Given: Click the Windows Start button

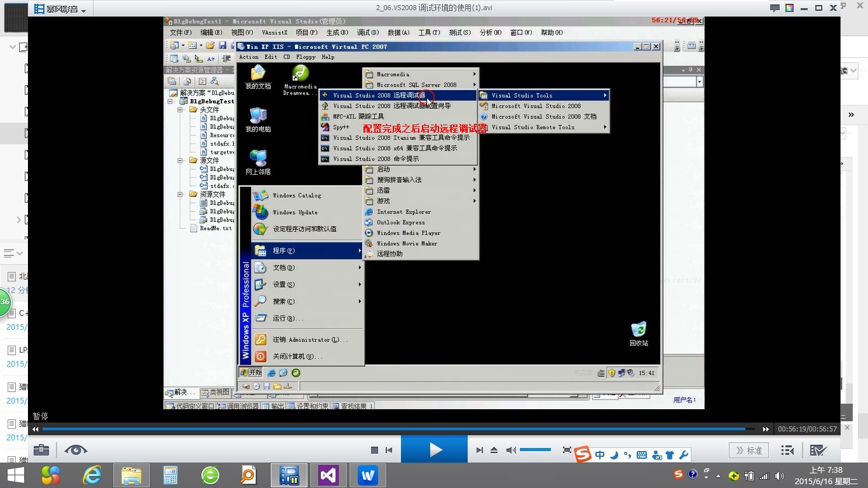Looking at the screenshot, I should pos(15,475).
